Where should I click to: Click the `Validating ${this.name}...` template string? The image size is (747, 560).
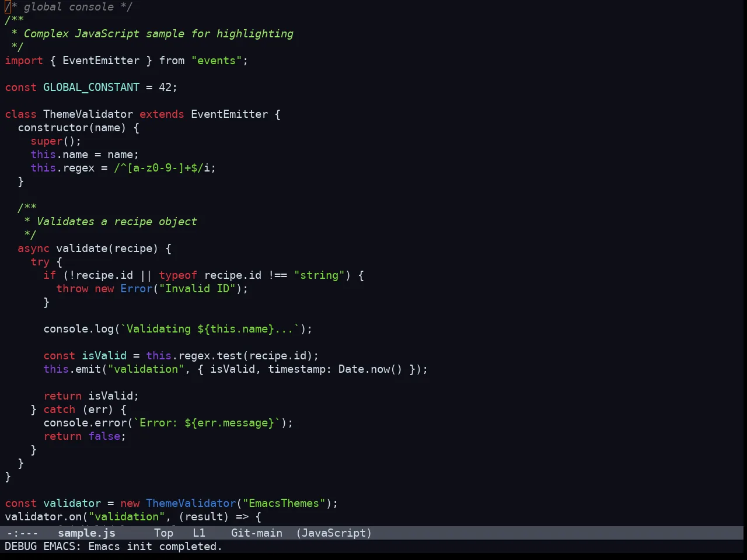click(210, 329)
